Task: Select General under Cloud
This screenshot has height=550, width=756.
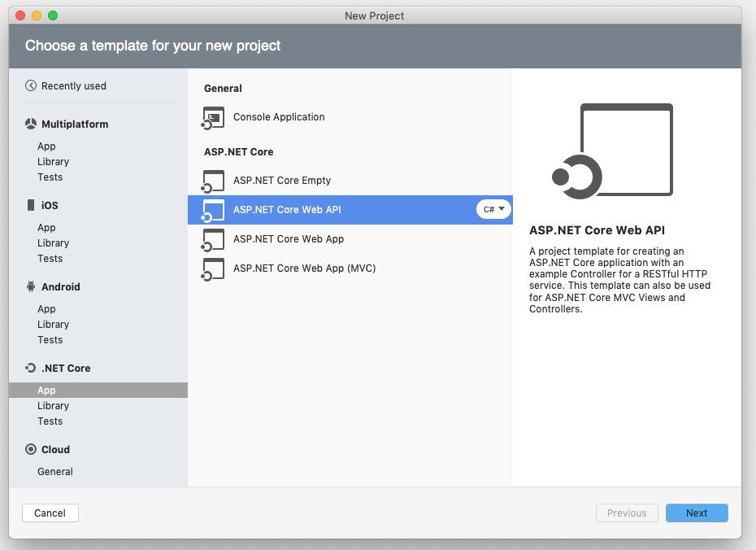Action: (x=55, y=471)
